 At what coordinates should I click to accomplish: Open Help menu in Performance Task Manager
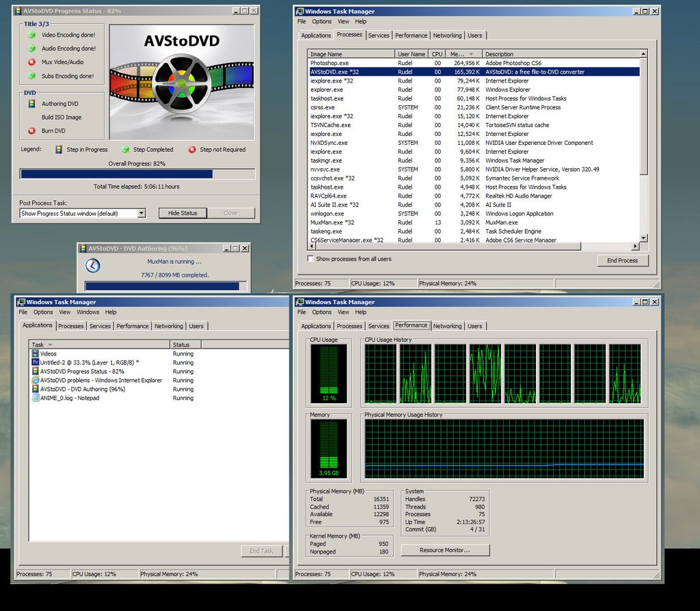361,312
